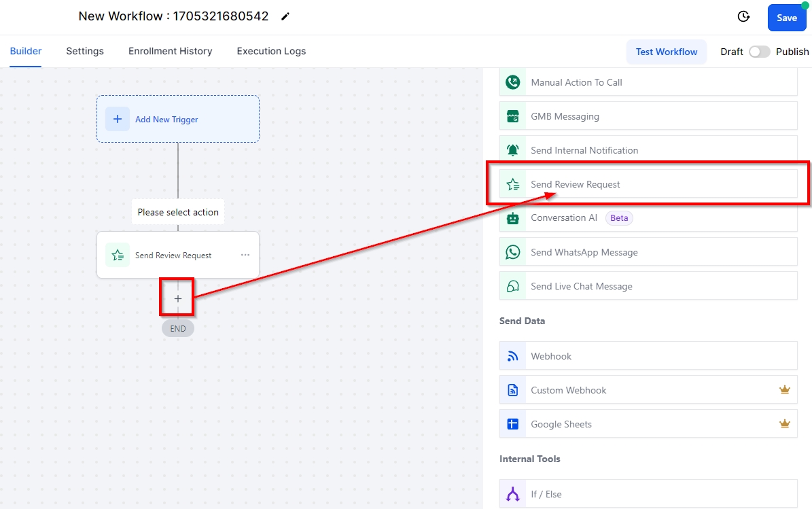
Task: Click the pencil icon to rename workflow
Action: [285, 16]
